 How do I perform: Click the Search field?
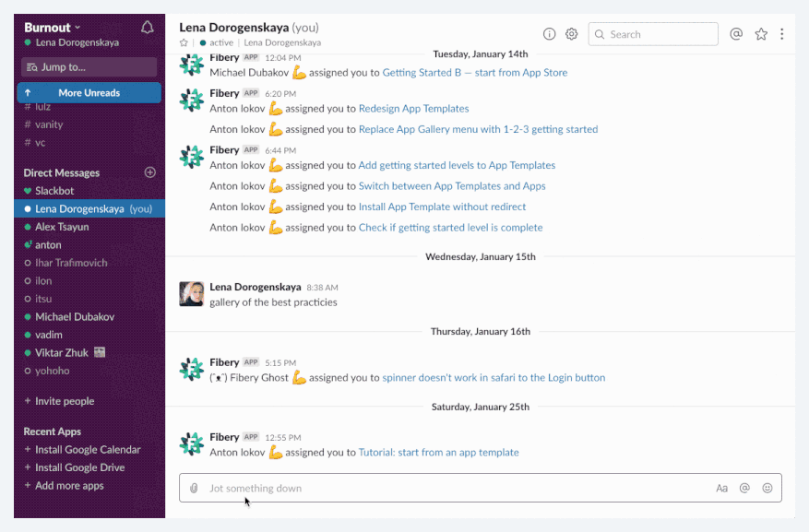coord(653,34)
